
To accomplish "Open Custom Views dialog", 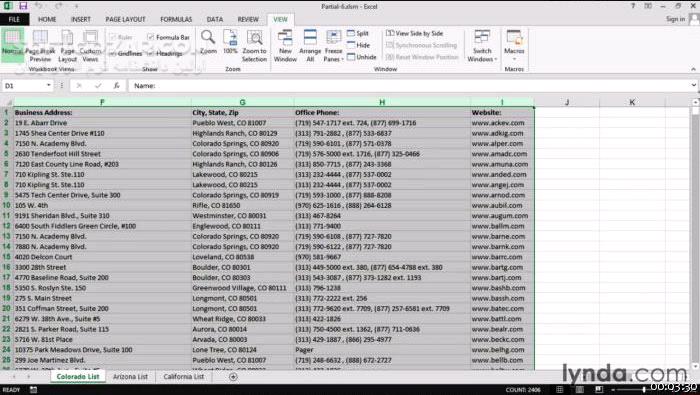I will pyautogui.click(x=90, y=46).
